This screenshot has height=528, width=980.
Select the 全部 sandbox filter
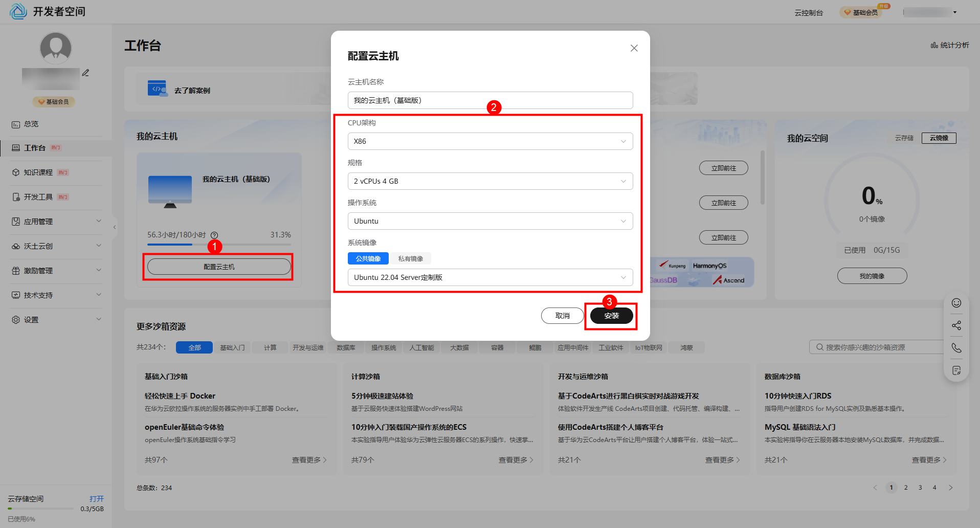click(x=194, y=347)
